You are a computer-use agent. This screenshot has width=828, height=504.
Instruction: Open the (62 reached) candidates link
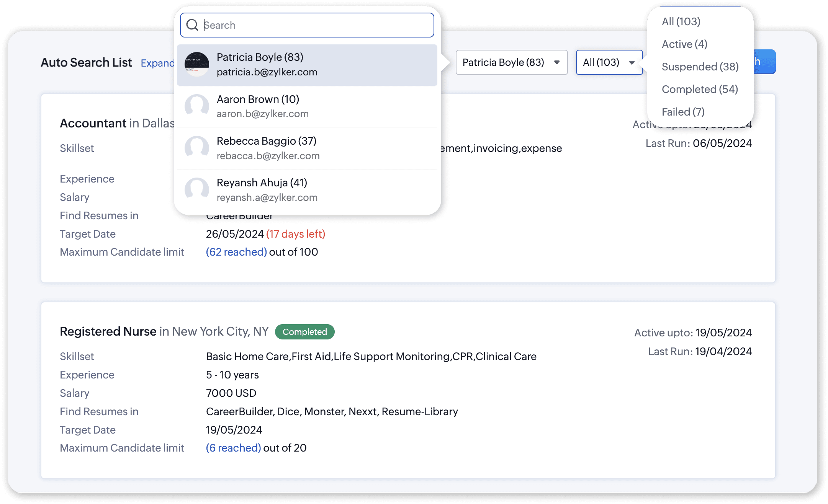coord(236,252)
